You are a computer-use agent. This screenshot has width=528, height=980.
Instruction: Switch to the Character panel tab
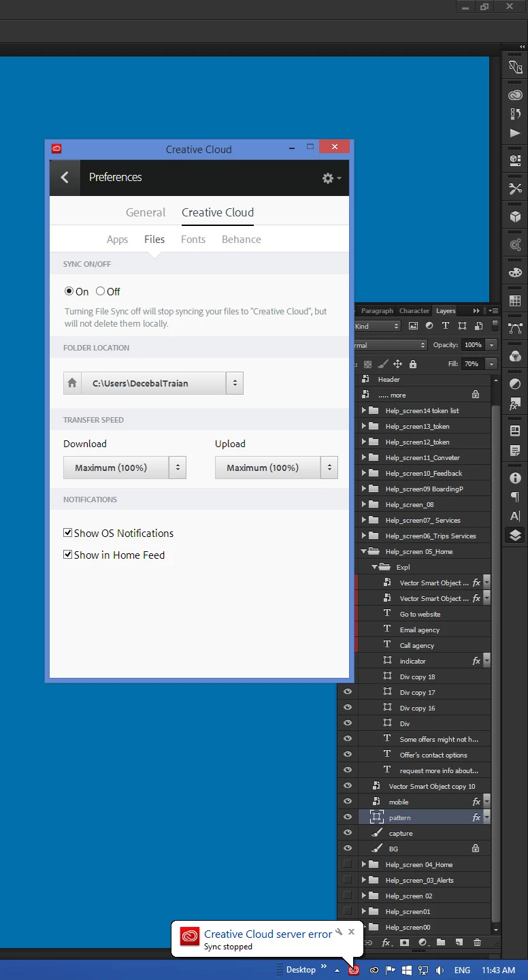tap(414, 311)
